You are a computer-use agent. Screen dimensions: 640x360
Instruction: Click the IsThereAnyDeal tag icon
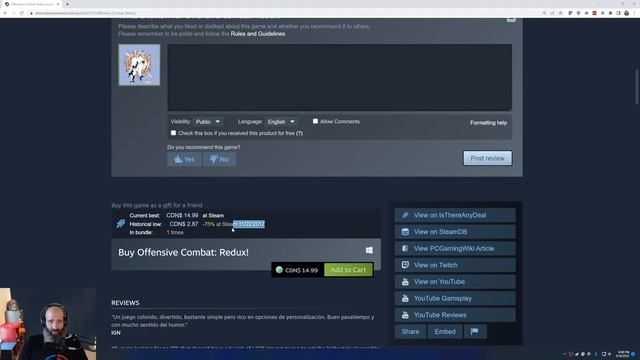click(x=405, y=215)
